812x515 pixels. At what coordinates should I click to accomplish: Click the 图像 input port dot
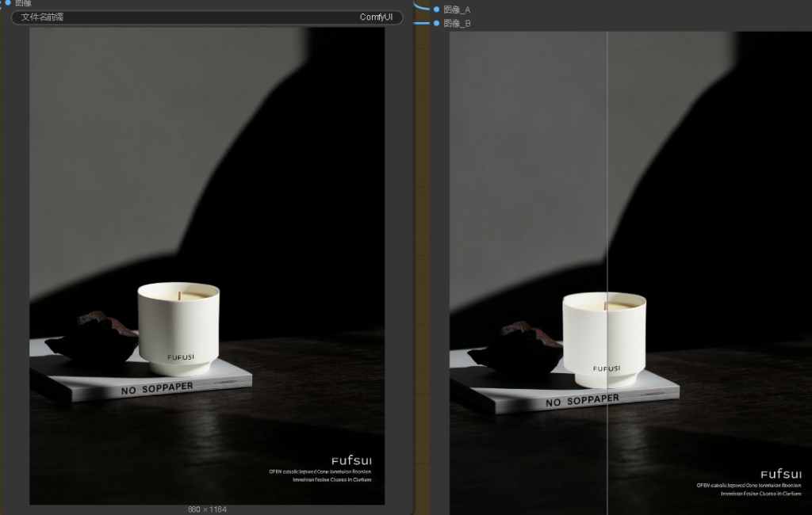pos(7,3)
